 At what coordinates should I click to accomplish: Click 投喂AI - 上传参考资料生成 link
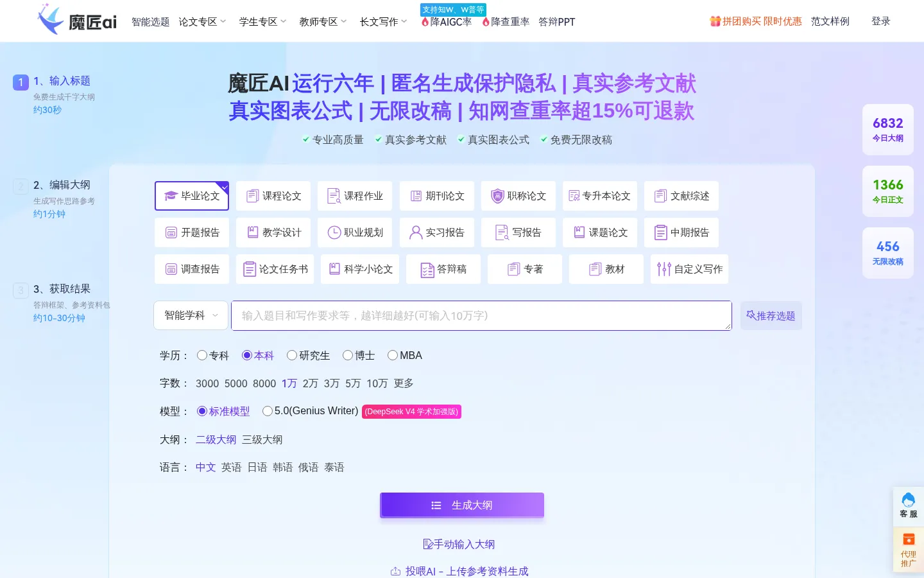tap(459, 571)
